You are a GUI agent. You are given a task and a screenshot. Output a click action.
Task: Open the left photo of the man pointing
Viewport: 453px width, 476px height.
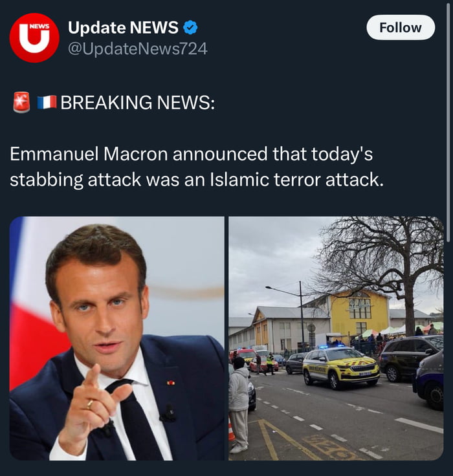pos(117,338)
